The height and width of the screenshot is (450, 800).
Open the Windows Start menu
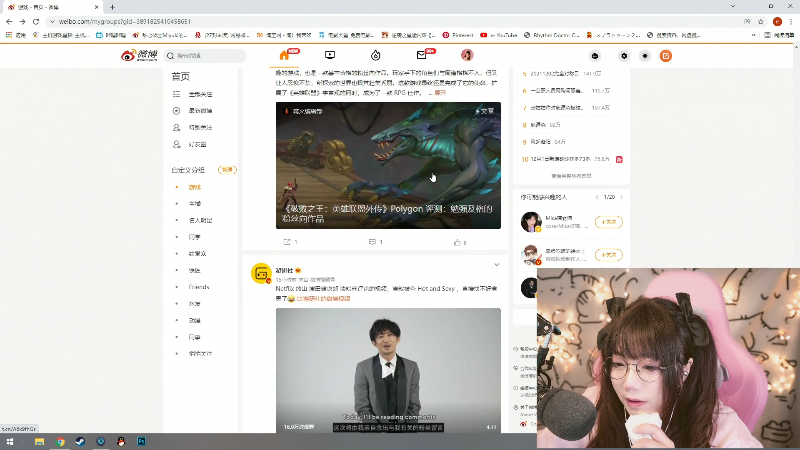pos(10,442)
